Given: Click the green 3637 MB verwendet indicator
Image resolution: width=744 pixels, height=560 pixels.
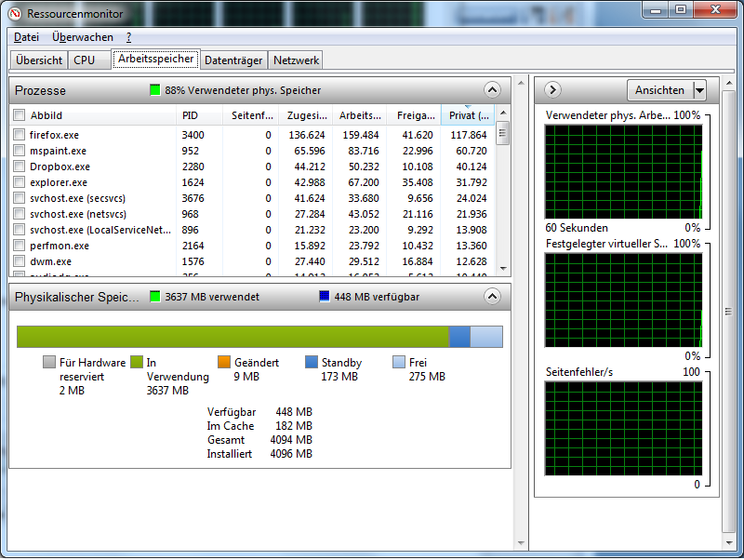Looking at the screenshot, I should pos(154,297).
